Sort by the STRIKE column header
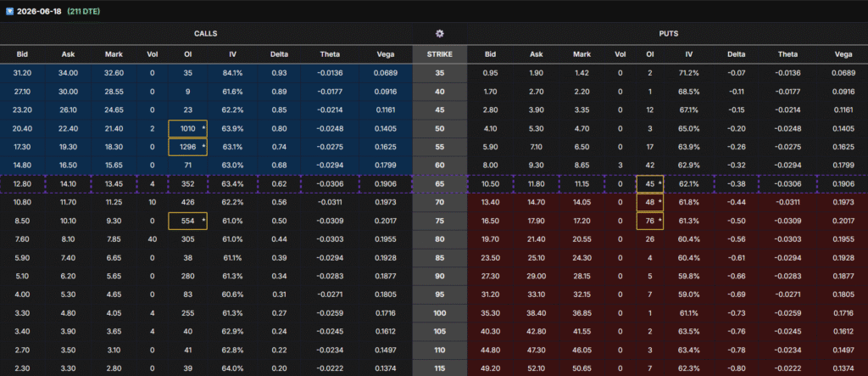This screenshot has height=376, width=868. pos(439,54)
